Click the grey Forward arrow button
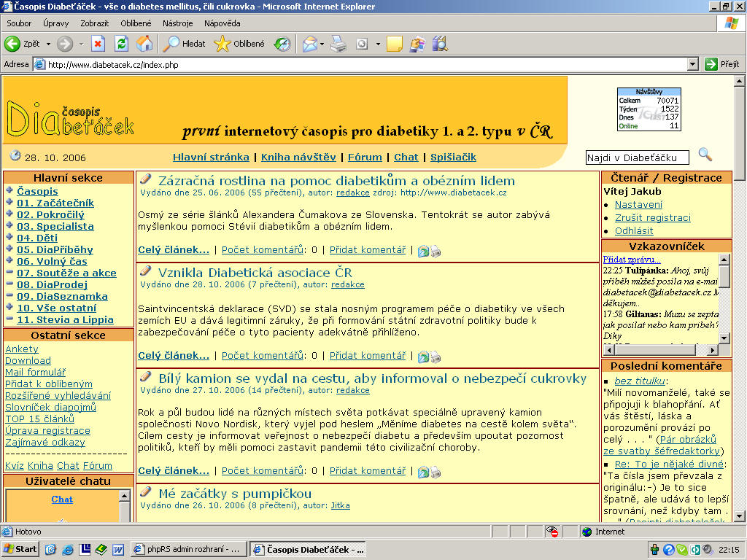This screenshot has height=560, width=747. pos(65,44)
